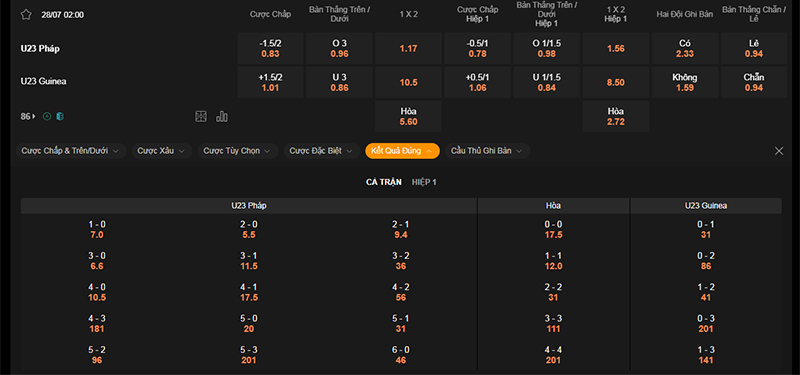Select over O 3 goals at 0.96

coord(339,48)
